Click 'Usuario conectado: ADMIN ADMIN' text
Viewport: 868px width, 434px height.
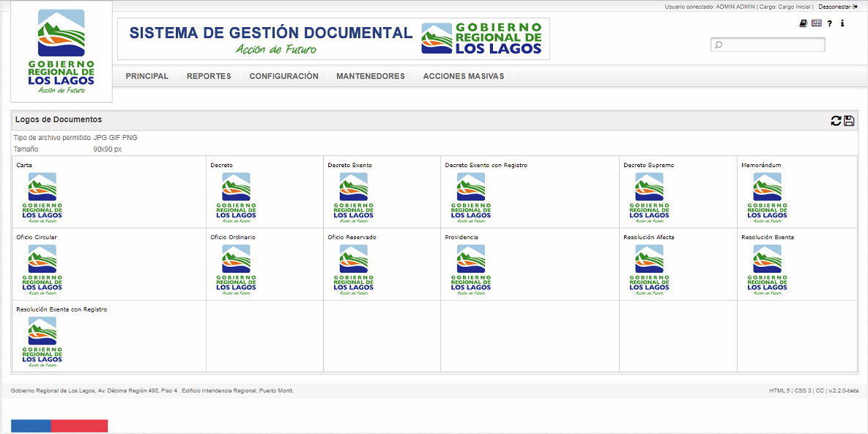click(x=709, y=7)
